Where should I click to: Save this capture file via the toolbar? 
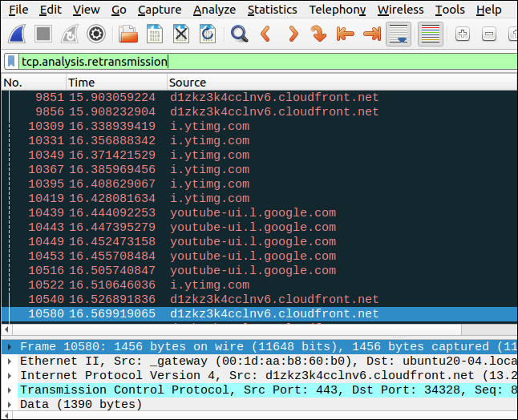(x=155, y=34)
